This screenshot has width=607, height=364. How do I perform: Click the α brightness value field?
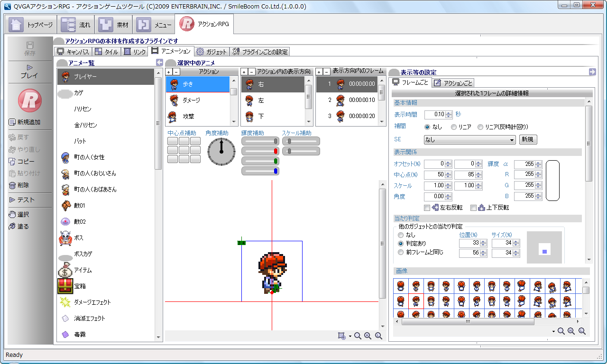pyautogui.click(x=524, y=164)
